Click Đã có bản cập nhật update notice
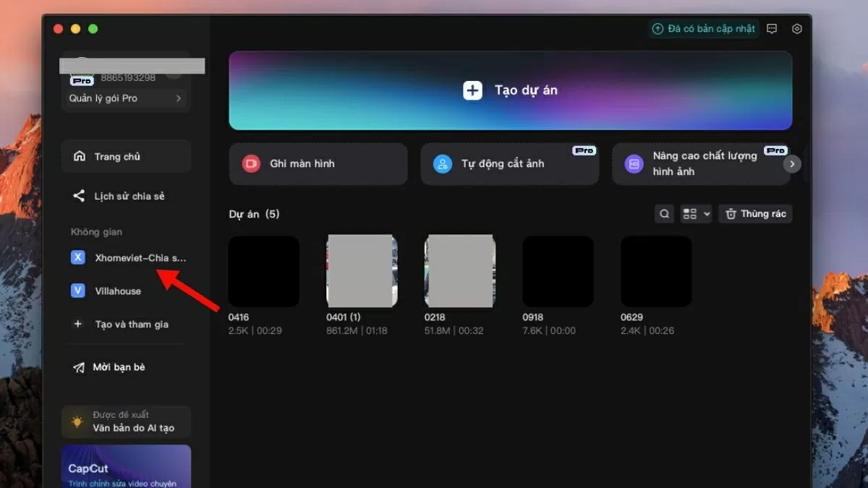The height and width of the screenshot is (488, 868). tap(703, 29)
